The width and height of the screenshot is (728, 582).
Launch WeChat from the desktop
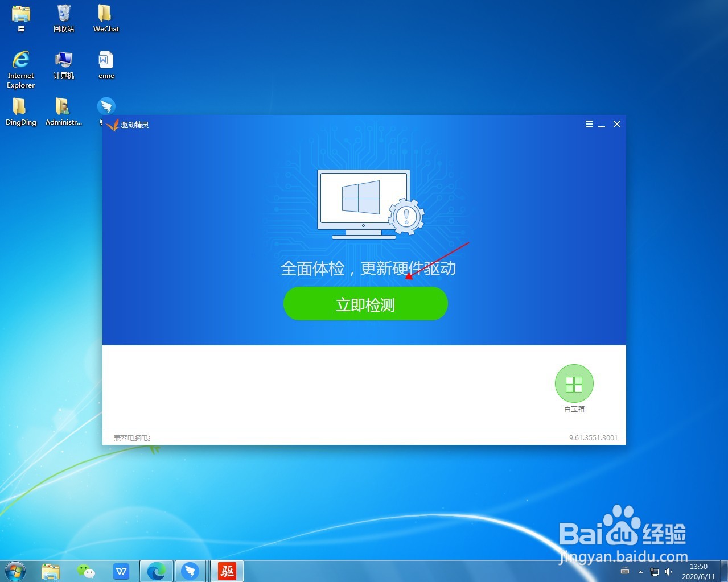pyautogui.click(x=105, y=17)
